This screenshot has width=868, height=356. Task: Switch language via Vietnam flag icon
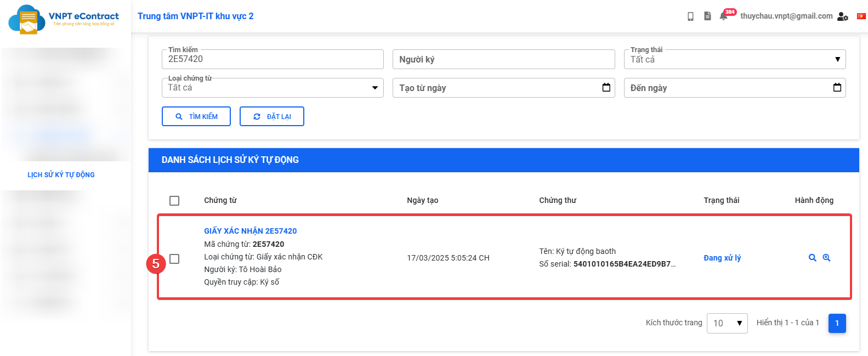click(861, 16)
